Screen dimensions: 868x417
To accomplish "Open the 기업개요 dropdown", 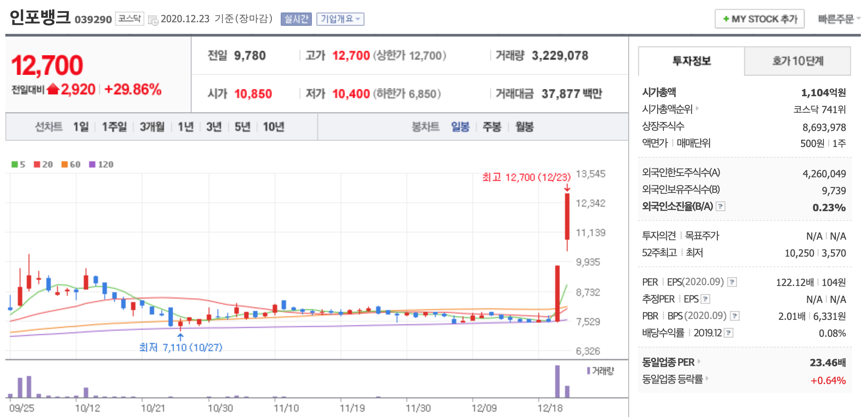I will pos(340,19).
